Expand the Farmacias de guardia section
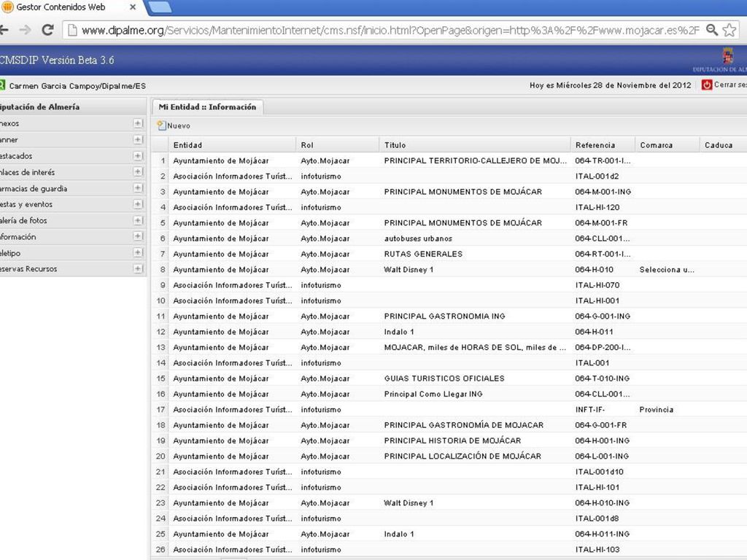This screenshot has width=747, height=560. [x=138, y=188]
